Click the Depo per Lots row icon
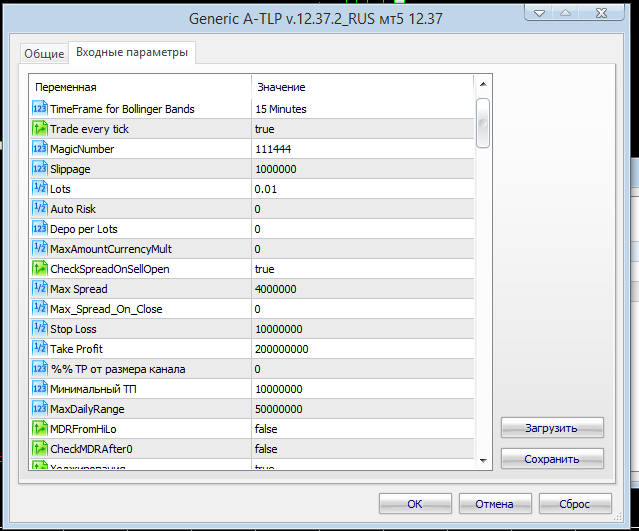Screen dimensions: 639x531 (x=40, y=228)
